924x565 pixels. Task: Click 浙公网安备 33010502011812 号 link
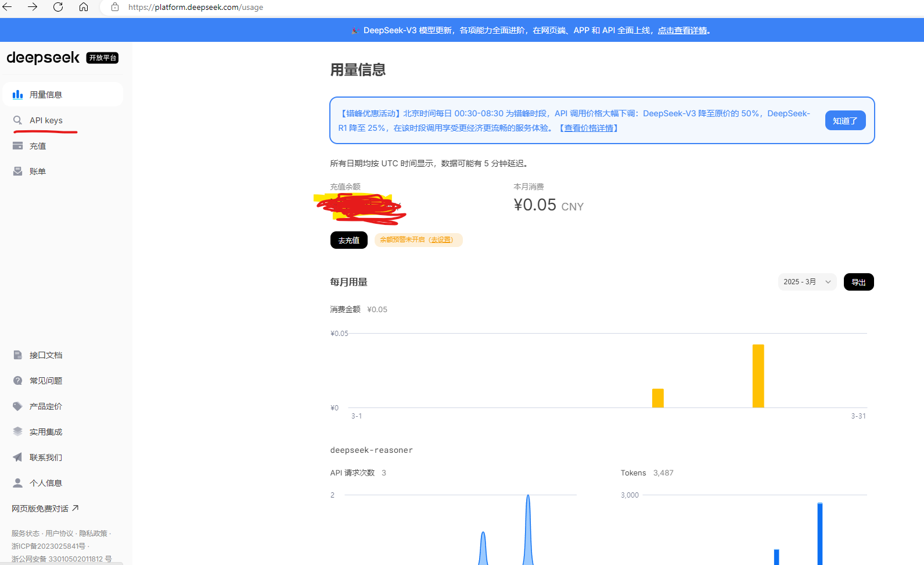pyautogui.click(x=62, y=559)
